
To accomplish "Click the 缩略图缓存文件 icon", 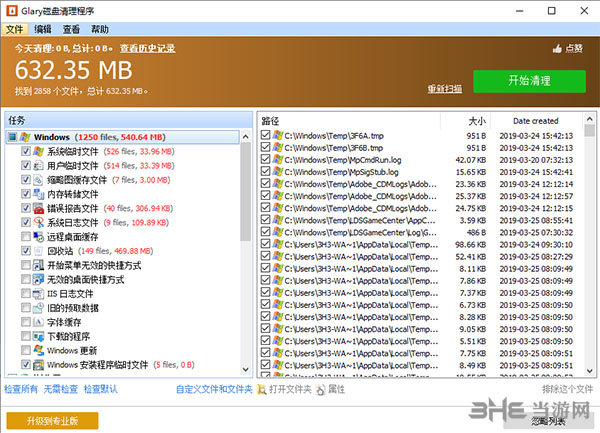I will coord(38,179).
